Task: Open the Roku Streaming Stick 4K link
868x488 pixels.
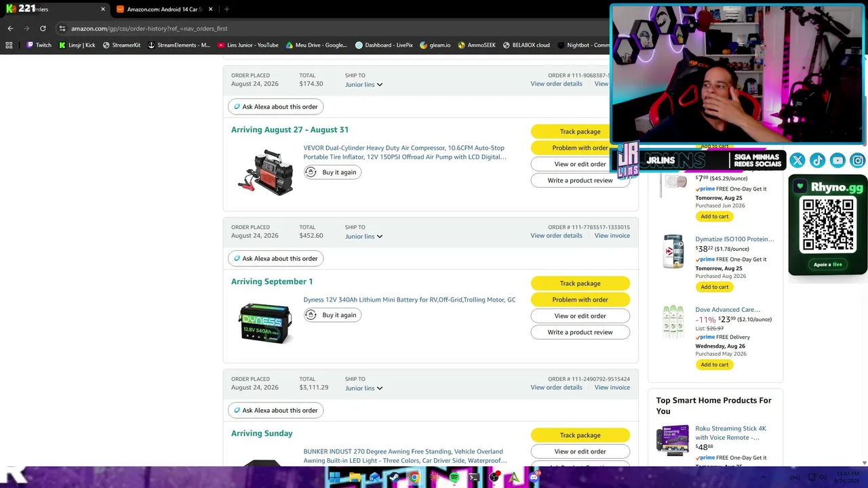Action: (730, 433)
